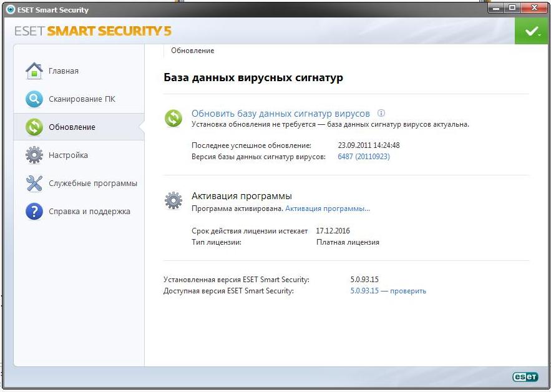
Task: Click Обновить базу данных сигнатур вирусов link
Action: tap(280, 114)
